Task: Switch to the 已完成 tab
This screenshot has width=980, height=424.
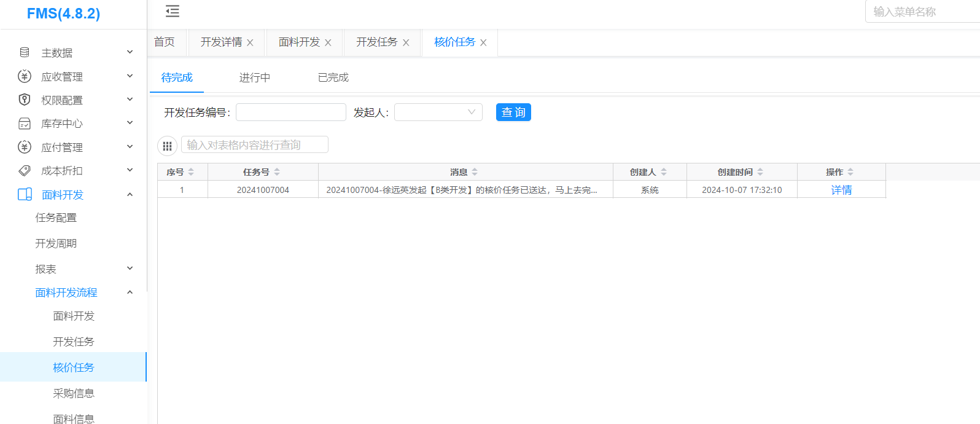Action: tap(333, 77)
